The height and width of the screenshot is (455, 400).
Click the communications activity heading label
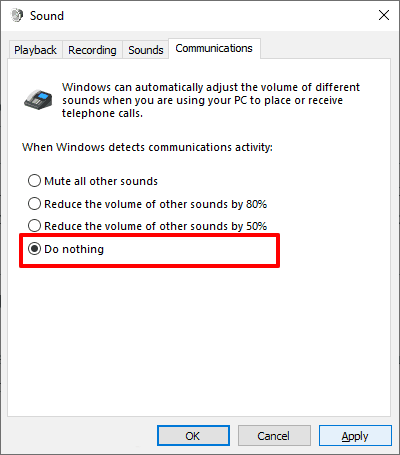click(147, 147)
